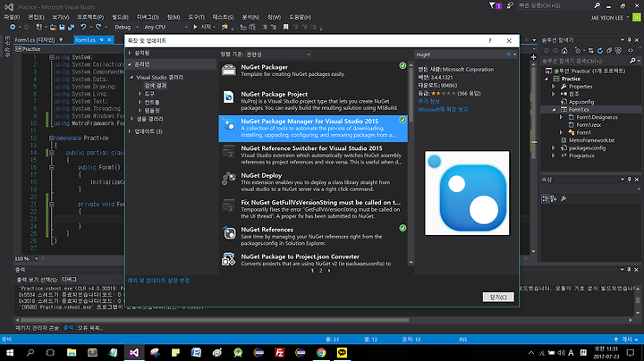Viewport: 644px width, 361px height.
Task: Toggle auto-hide pin of the Properties panel
Action: point(629,180)
